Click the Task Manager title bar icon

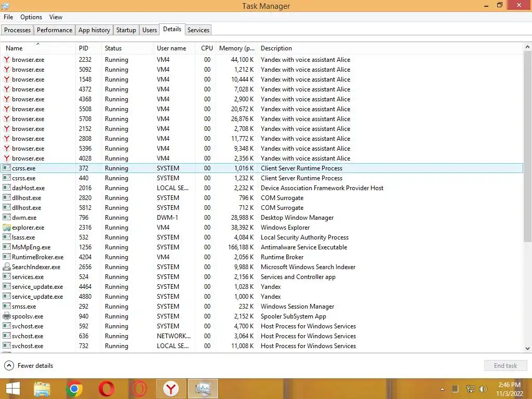pyautogui.click(x=5, y=6)
